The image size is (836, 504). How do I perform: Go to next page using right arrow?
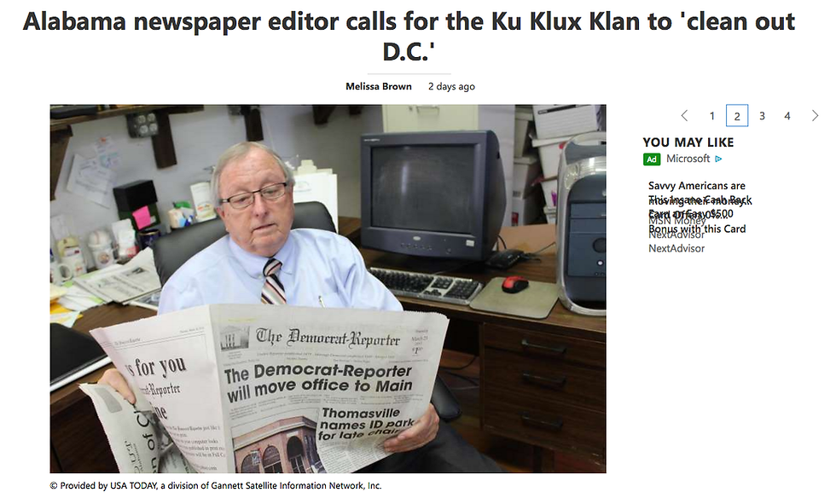[x=815, y=116]
